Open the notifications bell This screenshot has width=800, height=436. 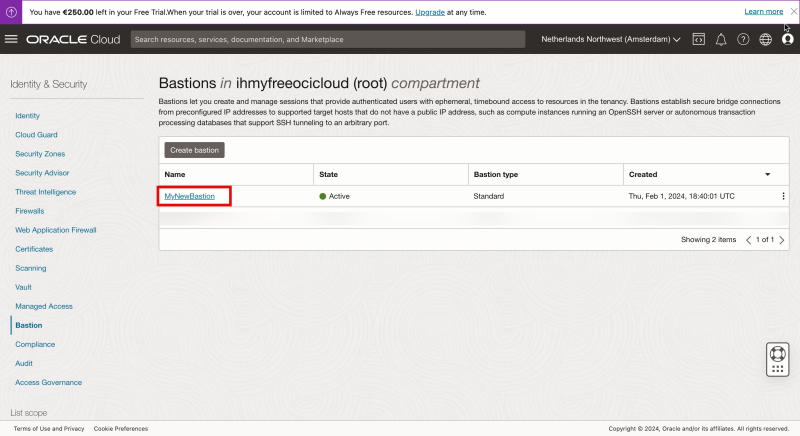click(x=721, y=39)
